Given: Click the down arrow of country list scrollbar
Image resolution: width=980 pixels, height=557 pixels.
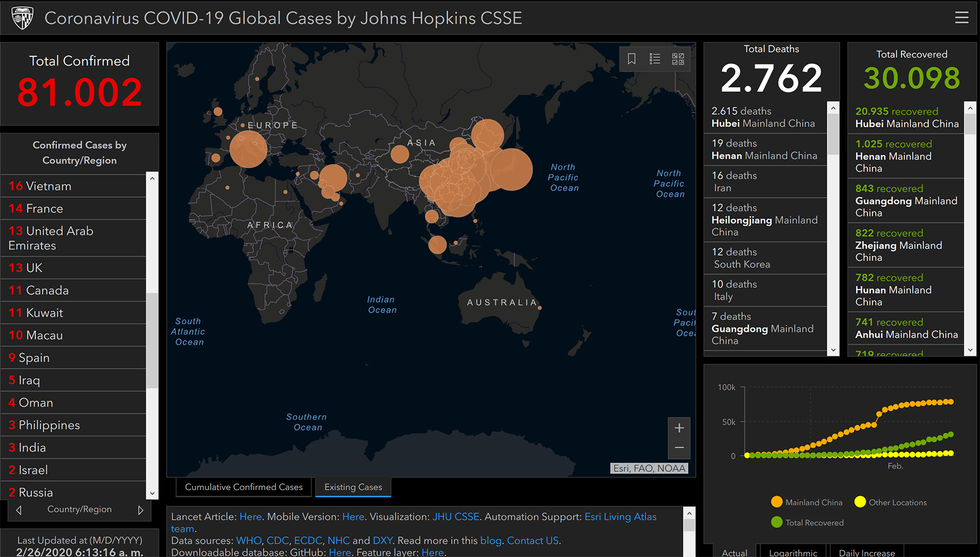Looking at the screenshot, I should click(152, 494).
